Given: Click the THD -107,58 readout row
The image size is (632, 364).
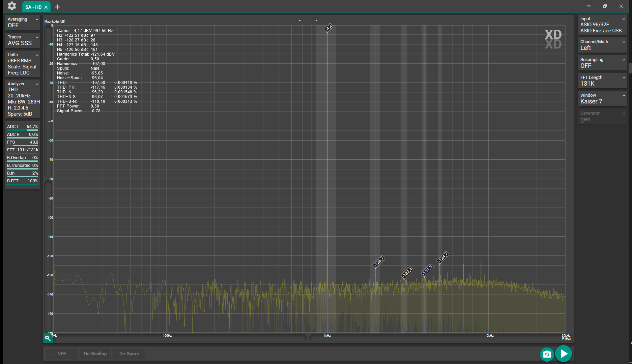Looking at the screenshot, I should [97, 83].
